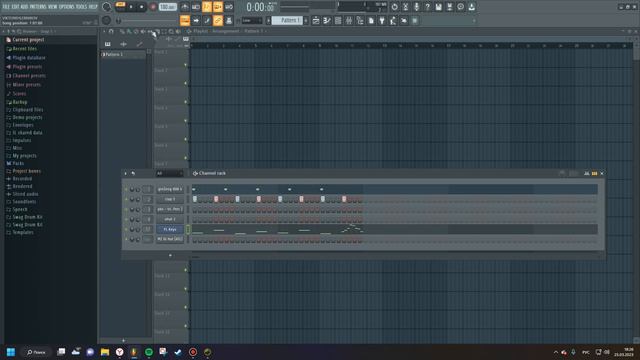Screen dimensions: 640x360
Task: Toggle the Channel rack step/swing bars icon
Action: tap(594, 173)
